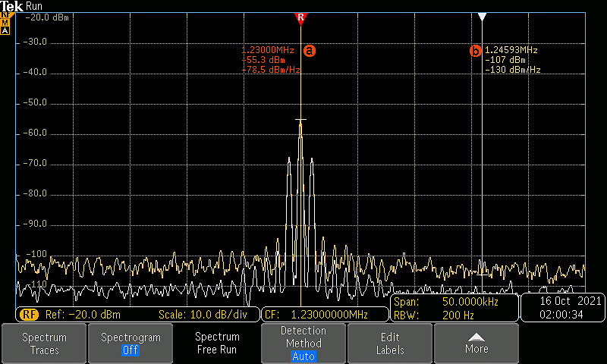The image size is (607, 364).
Task: Click the red R reference marker triangle
Action: coord(300,18)
